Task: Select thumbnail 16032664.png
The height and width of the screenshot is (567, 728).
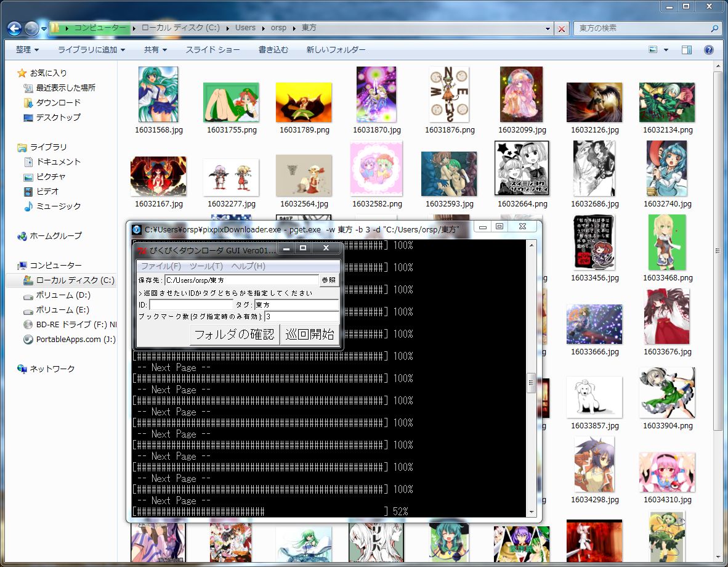Action: (x=522, y=168)
